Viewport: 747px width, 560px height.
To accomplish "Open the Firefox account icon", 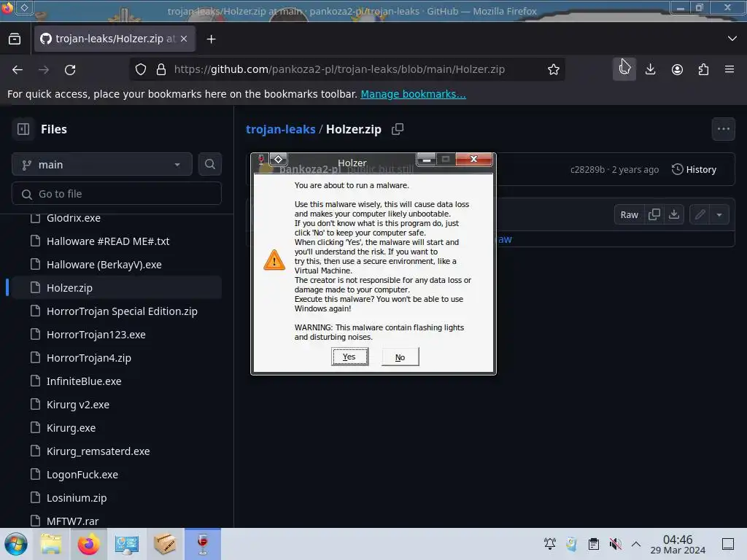I will pyautogui.click(x=677, y=69).
